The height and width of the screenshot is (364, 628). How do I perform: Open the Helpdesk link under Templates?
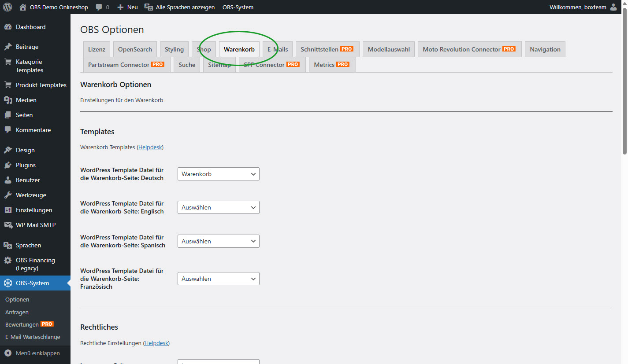click(x=150, y=147)
